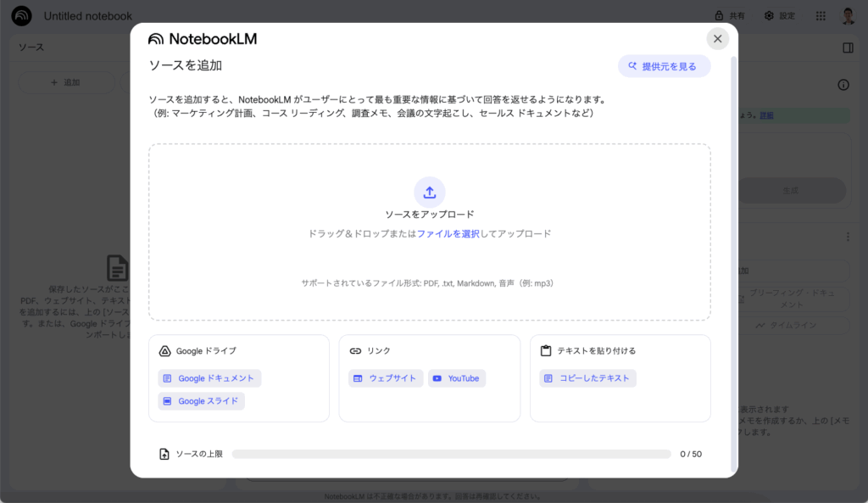Click the タイムライン button in background
The image size is (868, 503).
click(x=793, y=325)
